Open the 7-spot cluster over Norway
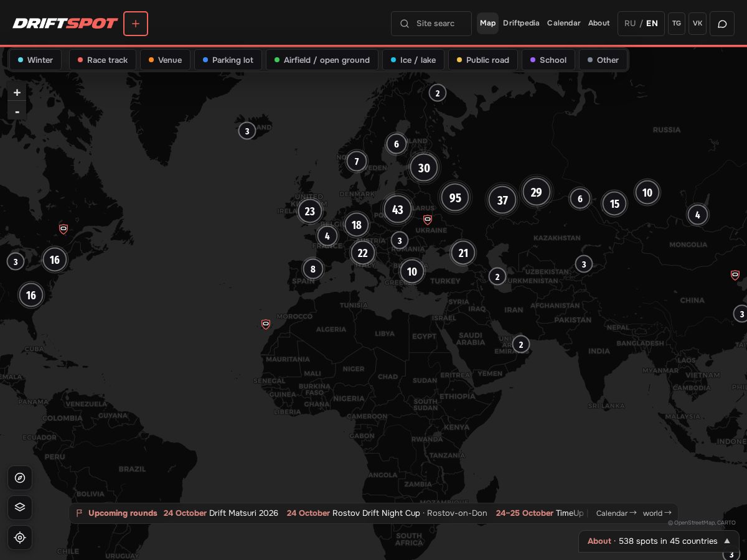Screen dimensions: 747x560 click(x=357, y=162)
